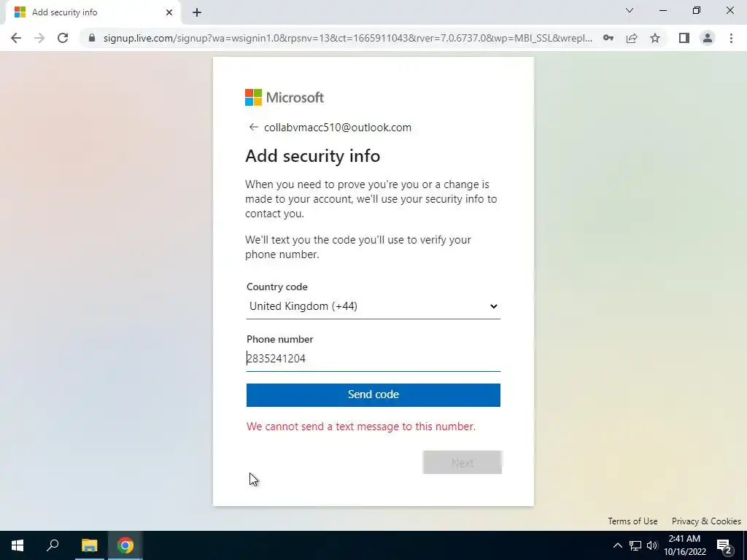
Task: Open the Chrome profile avatar
Action: point(708,38)
